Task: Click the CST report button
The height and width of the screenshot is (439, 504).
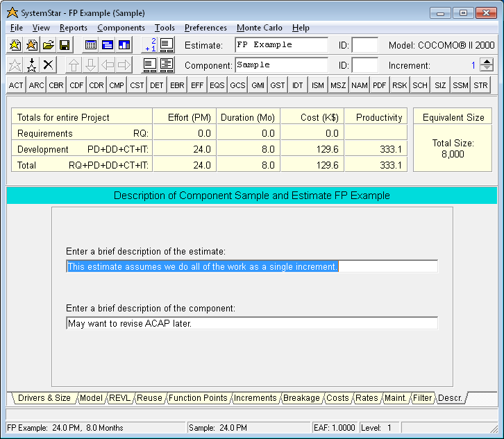Action: (x=137, y=85)
